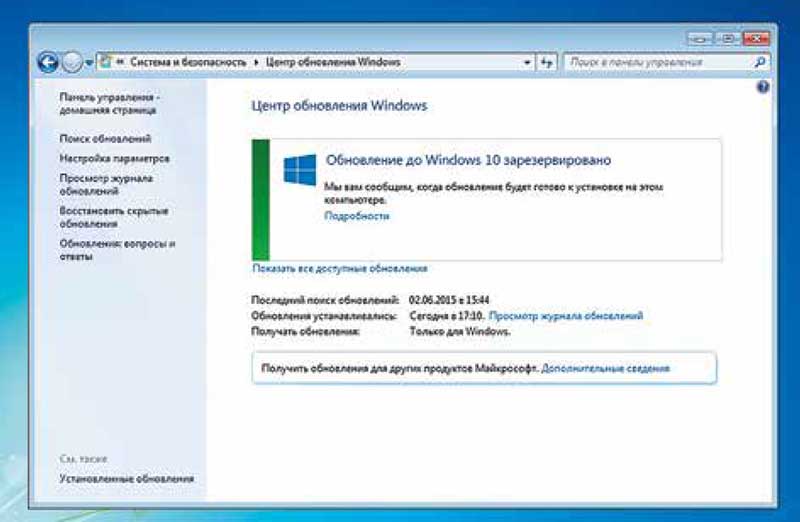Open the Дополнительные сведения link
800x522 pixels.
coord(605,368)
